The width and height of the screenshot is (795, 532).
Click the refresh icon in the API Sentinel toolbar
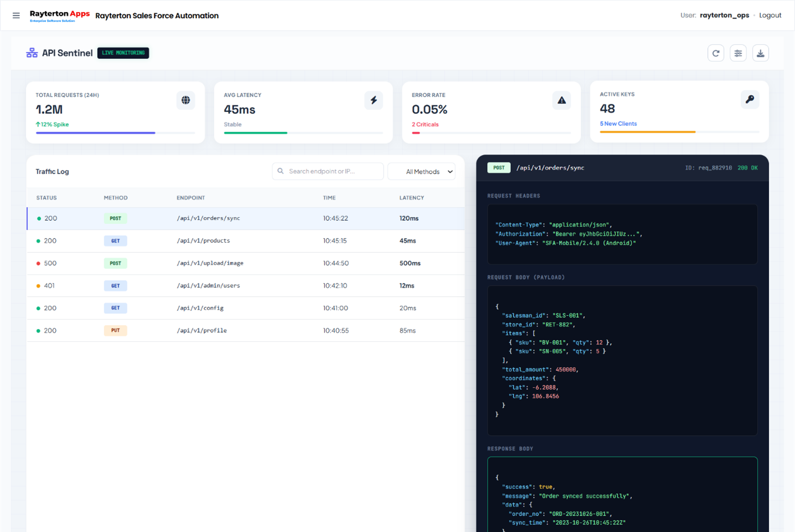(x=716, y=53)
